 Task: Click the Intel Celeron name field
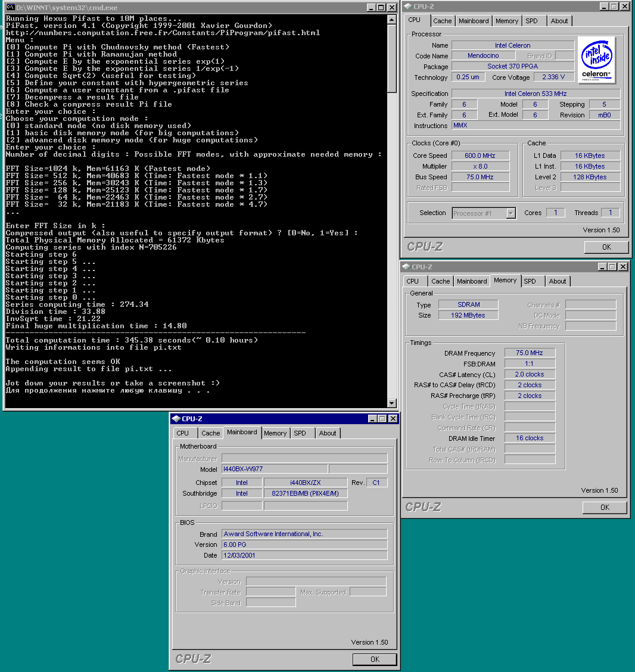513,45
